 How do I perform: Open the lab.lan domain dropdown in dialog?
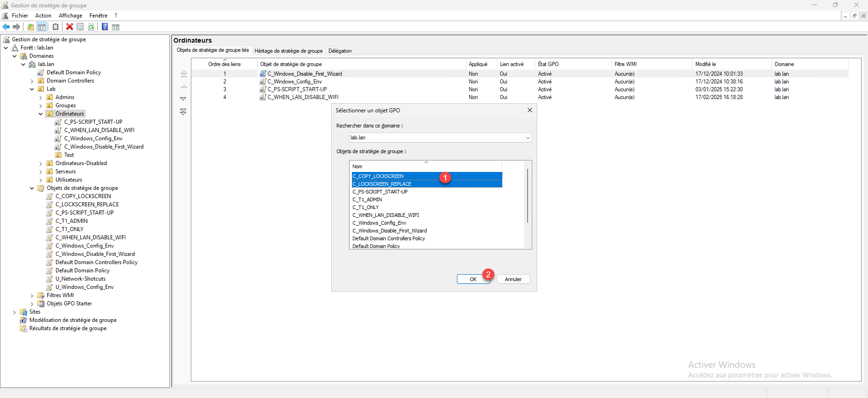pos(528,138)
